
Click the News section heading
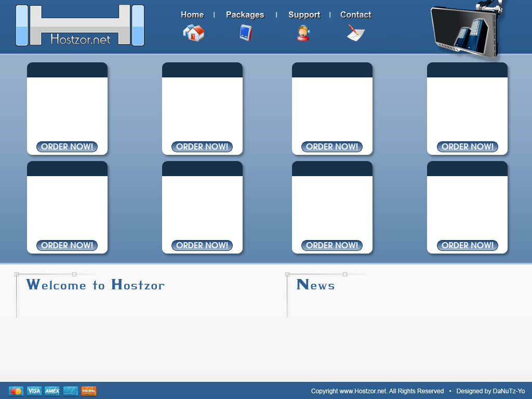[315, 285]
